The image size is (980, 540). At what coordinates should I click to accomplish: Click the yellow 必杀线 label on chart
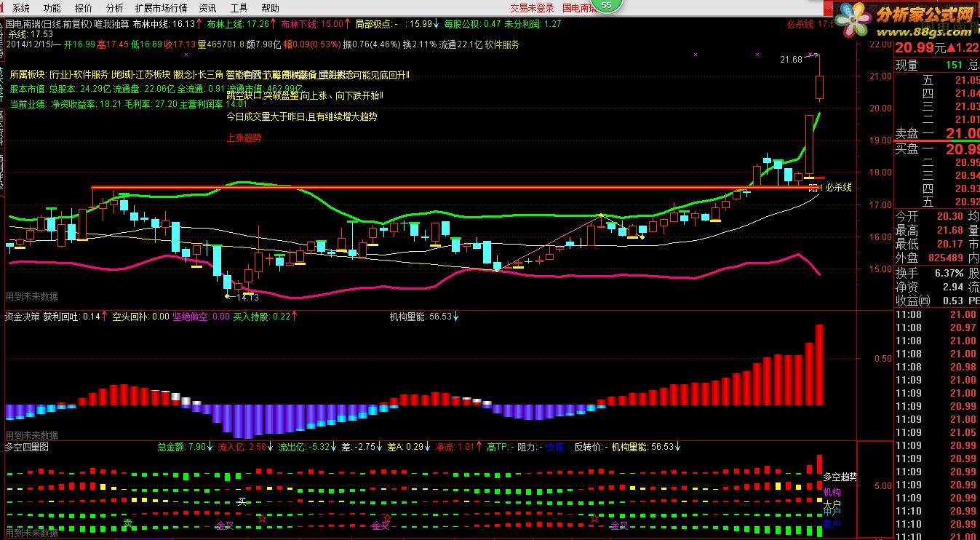(x=838, y=188)
